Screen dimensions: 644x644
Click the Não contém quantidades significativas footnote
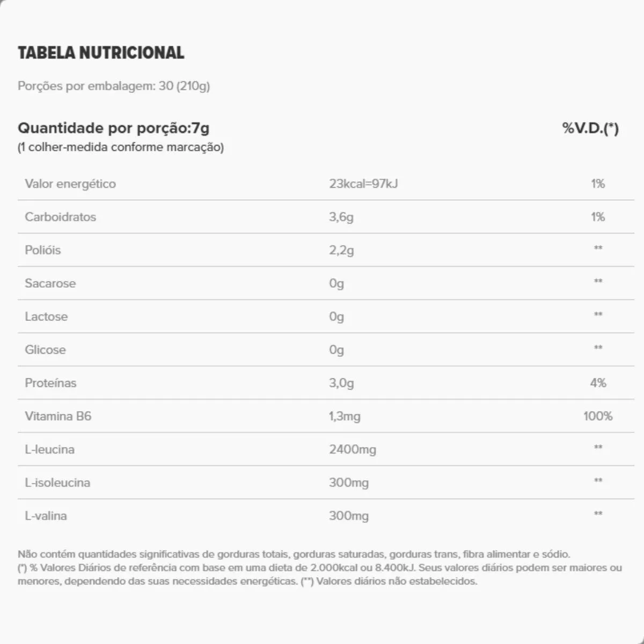click(x=294, y=554)
